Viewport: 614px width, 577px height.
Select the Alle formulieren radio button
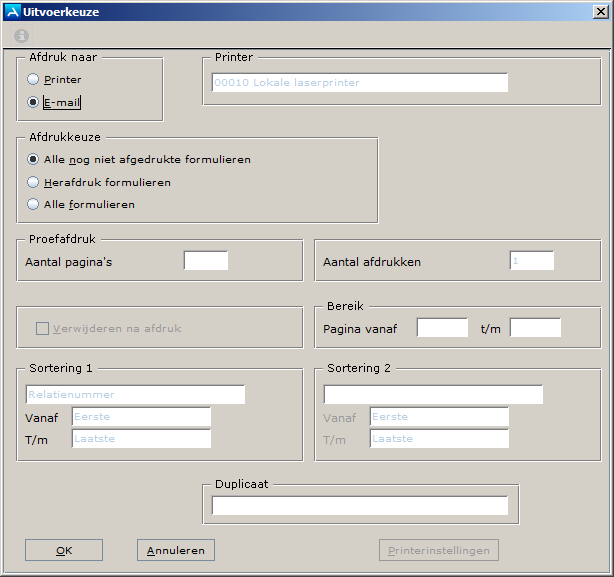pos(34,204)
